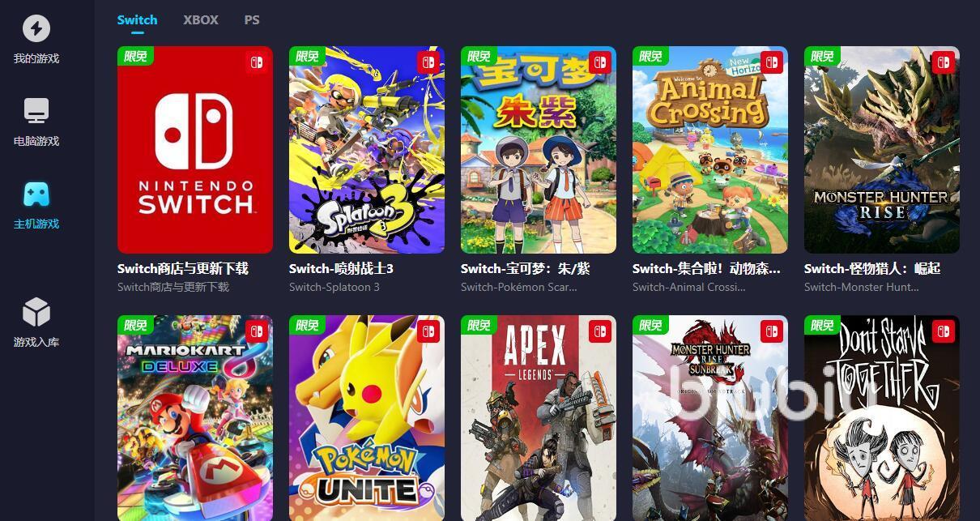The image size is (980, 521).
Task: Switch to the XBOX tab
Action: [x=201, y=19]
